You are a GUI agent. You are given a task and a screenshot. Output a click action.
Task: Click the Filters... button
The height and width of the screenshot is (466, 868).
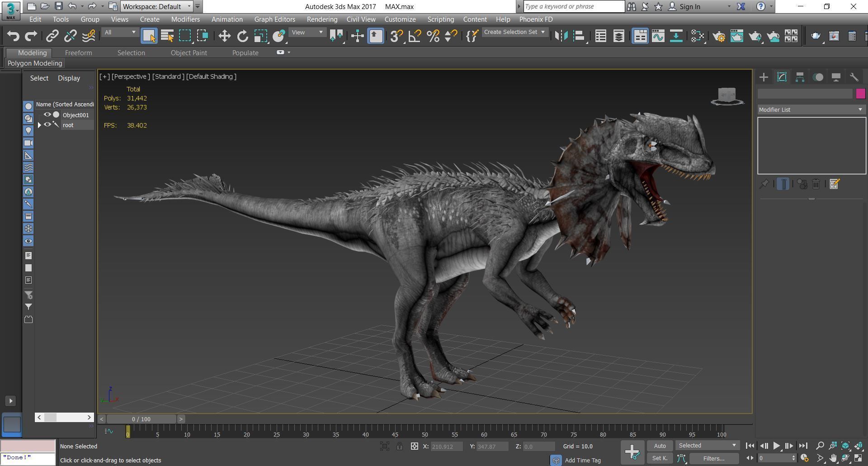714,458
